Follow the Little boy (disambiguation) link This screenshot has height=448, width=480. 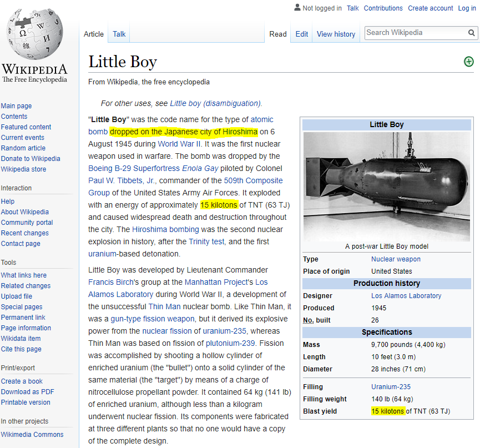(215, 103)
